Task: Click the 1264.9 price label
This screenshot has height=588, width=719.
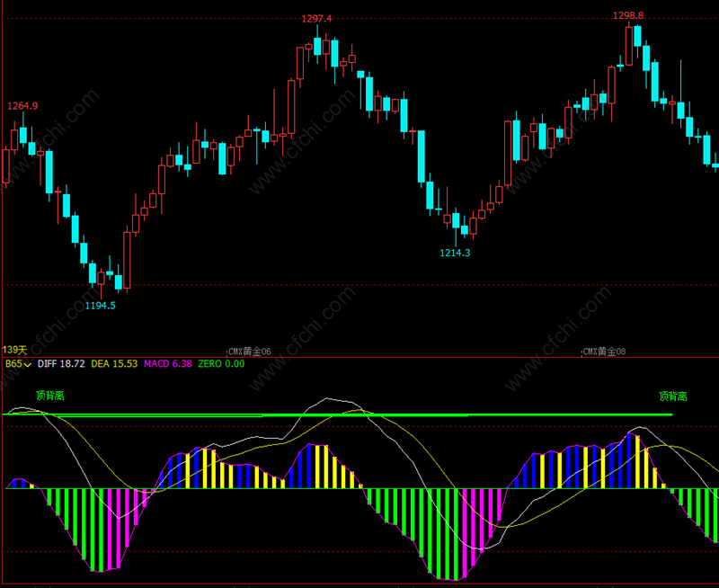Action: 22,106
